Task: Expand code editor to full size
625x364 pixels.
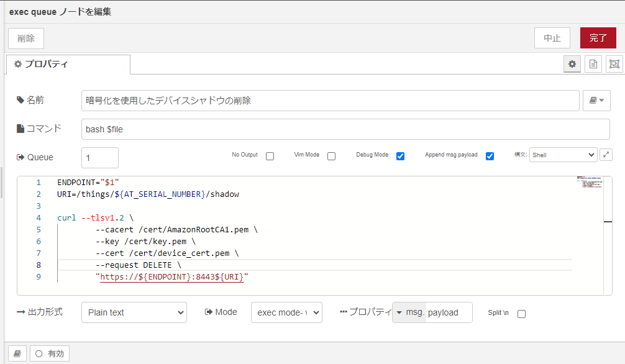Action: [606, 155]
